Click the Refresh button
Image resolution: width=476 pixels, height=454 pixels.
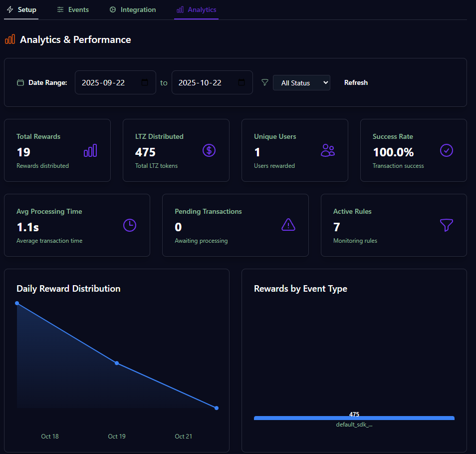point(356,82)
